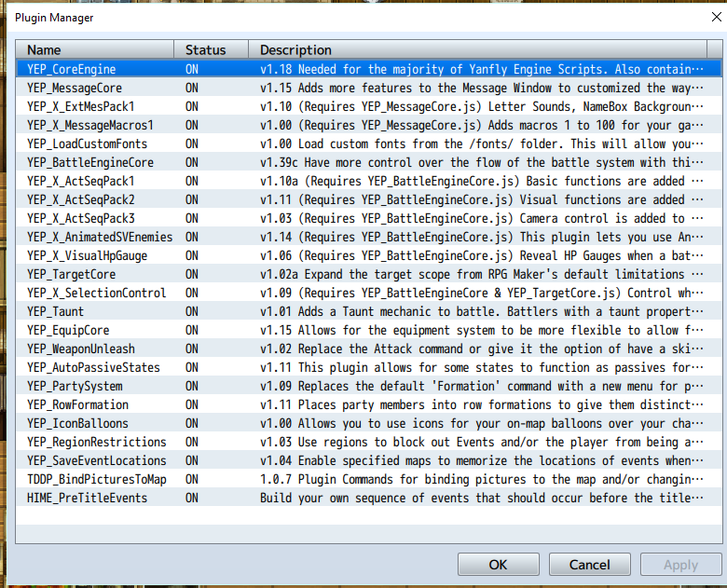Click the v1.18 description of YEP_CoreEngine
This screenshot has height=588, width=727.
click(x=482, y=69)
